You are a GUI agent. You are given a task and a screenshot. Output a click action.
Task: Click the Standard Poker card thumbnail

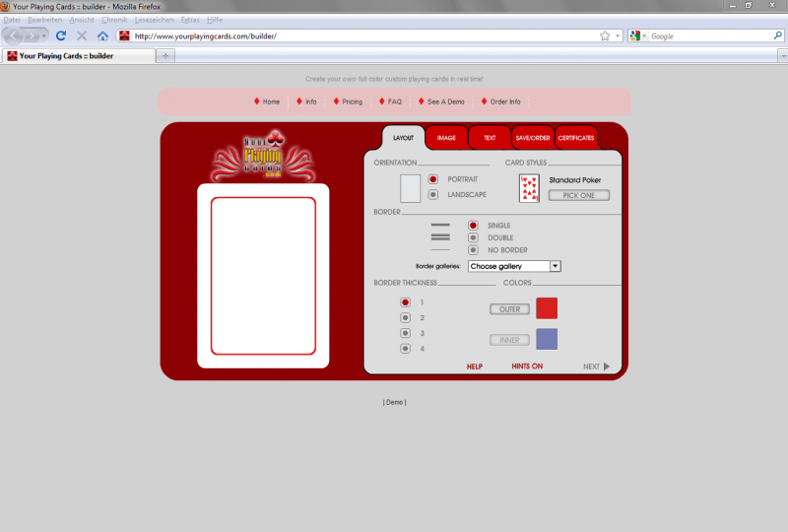click(x=529, y=188)
